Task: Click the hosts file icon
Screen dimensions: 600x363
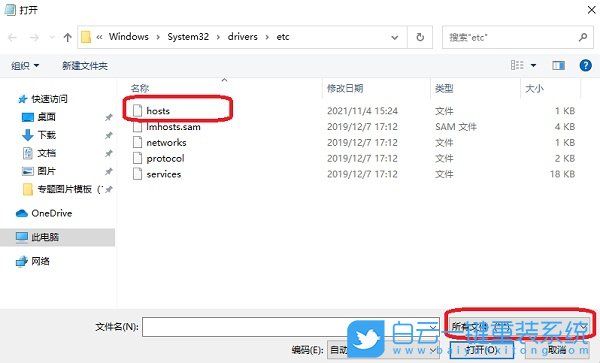Action: point(137,111)
